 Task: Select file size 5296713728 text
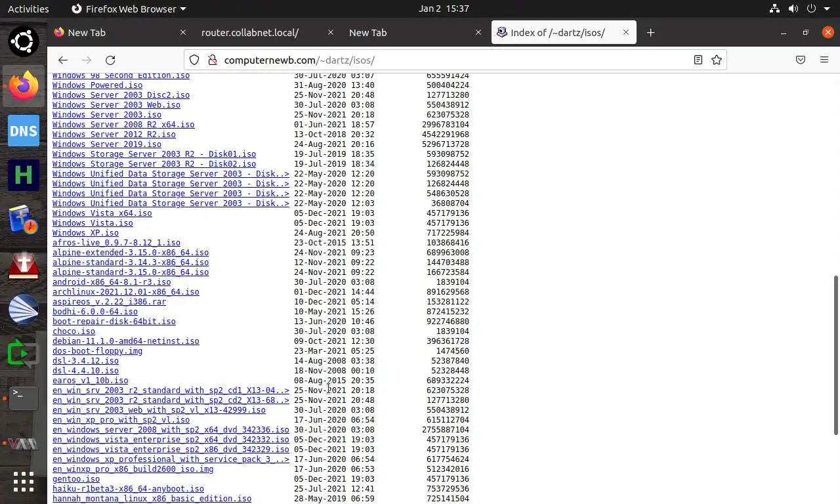tap(446, 144)
